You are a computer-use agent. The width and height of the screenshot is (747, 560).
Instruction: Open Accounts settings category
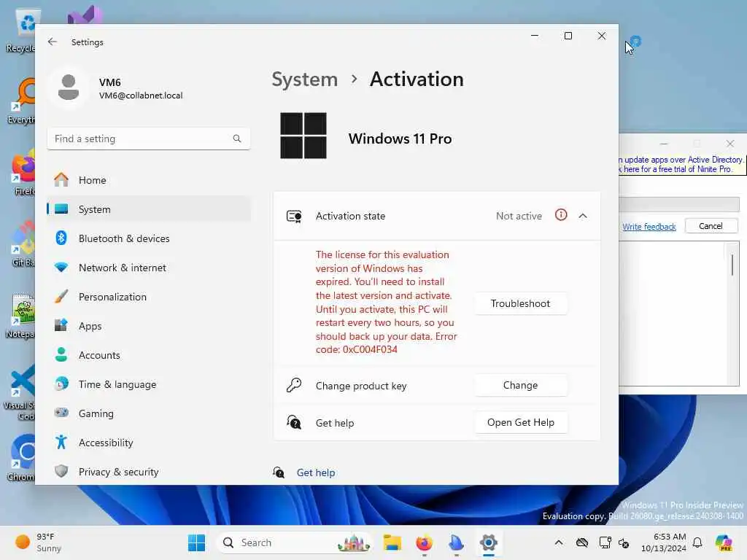point(149,355)
